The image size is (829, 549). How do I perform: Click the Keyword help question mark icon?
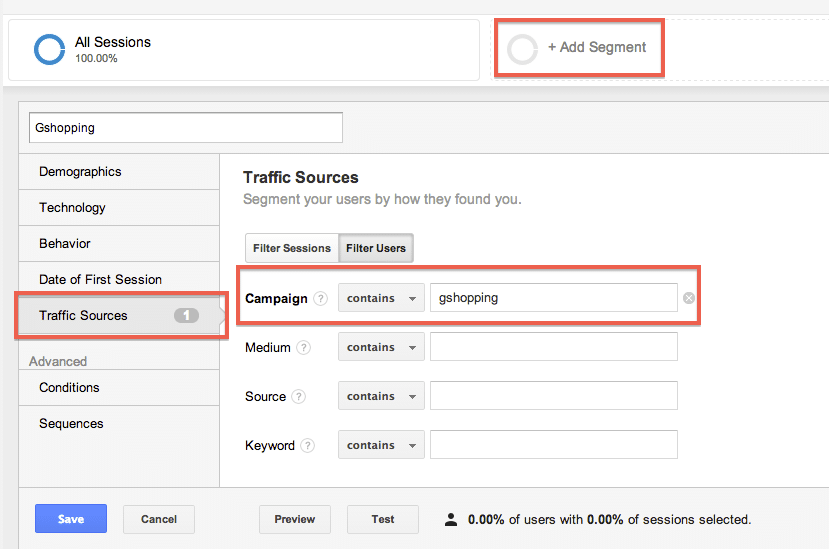point(308,446)
